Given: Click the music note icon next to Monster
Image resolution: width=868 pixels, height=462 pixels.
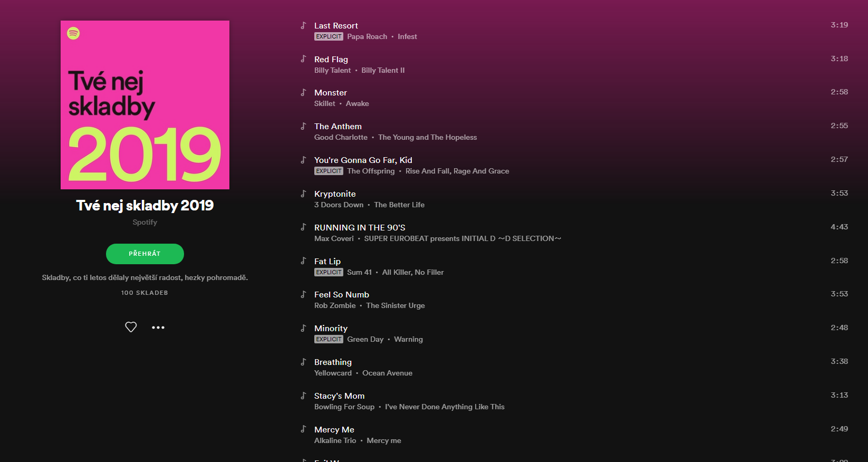Looking at the screenshot, I should (x=303, y=92).
